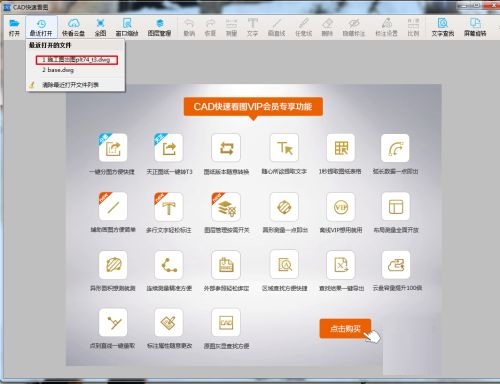Click the layout measurement panel icon

[x=395, y=207]
